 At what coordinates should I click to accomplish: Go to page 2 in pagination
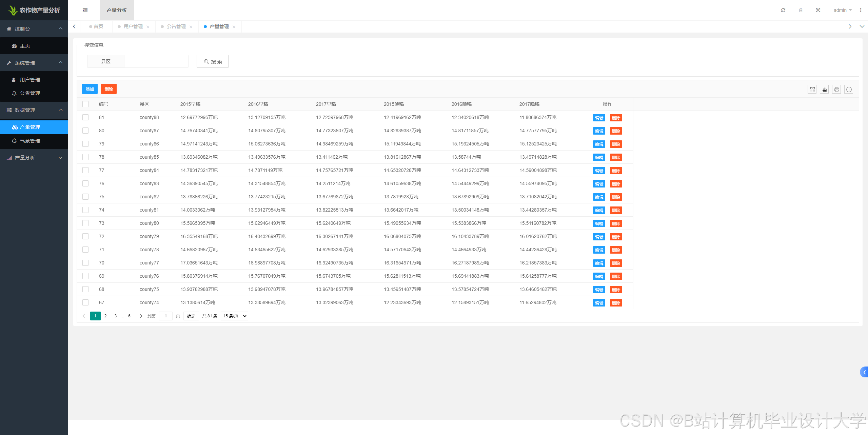tap(105, 316)
